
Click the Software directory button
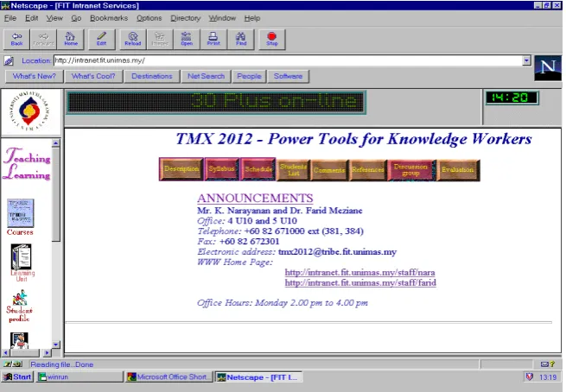coord(288,77)
